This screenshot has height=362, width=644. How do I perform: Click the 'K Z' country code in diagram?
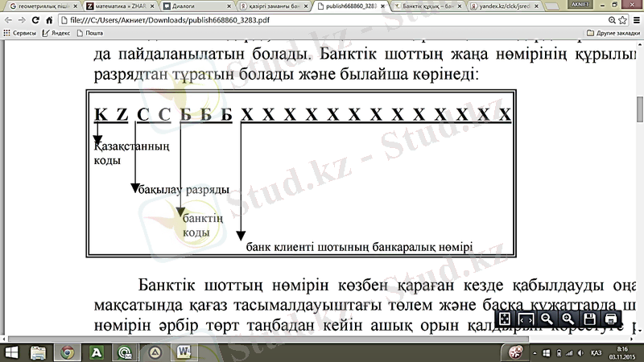tap(111, 114)
